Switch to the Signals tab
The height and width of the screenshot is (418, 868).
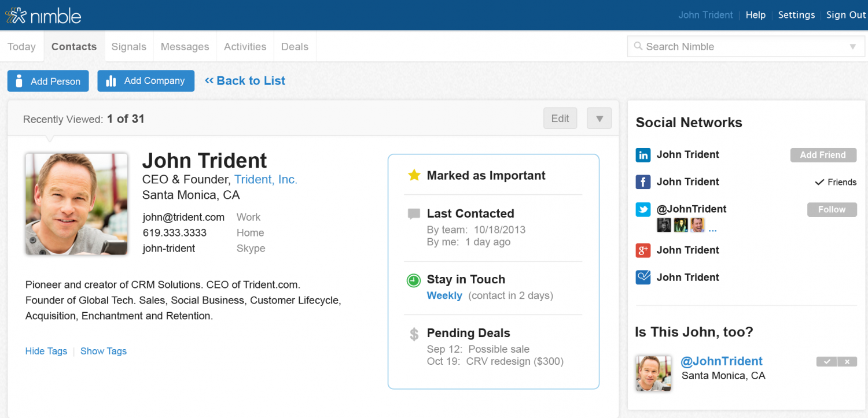pyautogui.click(x=128, y=47)
